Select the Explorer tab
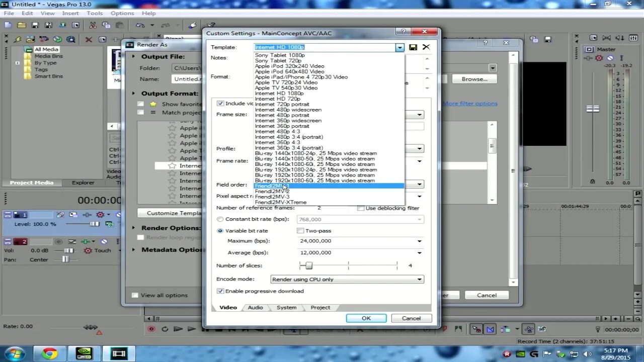 point(83,183)
